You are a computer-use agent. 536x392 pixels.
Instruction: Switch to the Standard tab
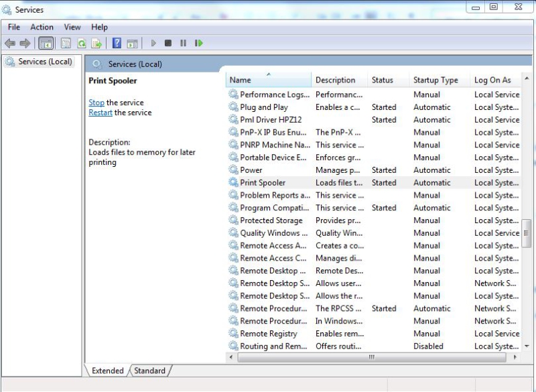[x=150, y=371]
